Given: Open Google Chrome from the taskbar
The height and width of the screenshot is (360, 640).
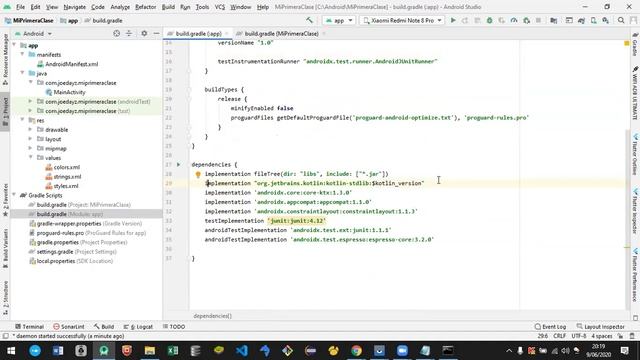Looking at the screenshot, I should 356,350.
